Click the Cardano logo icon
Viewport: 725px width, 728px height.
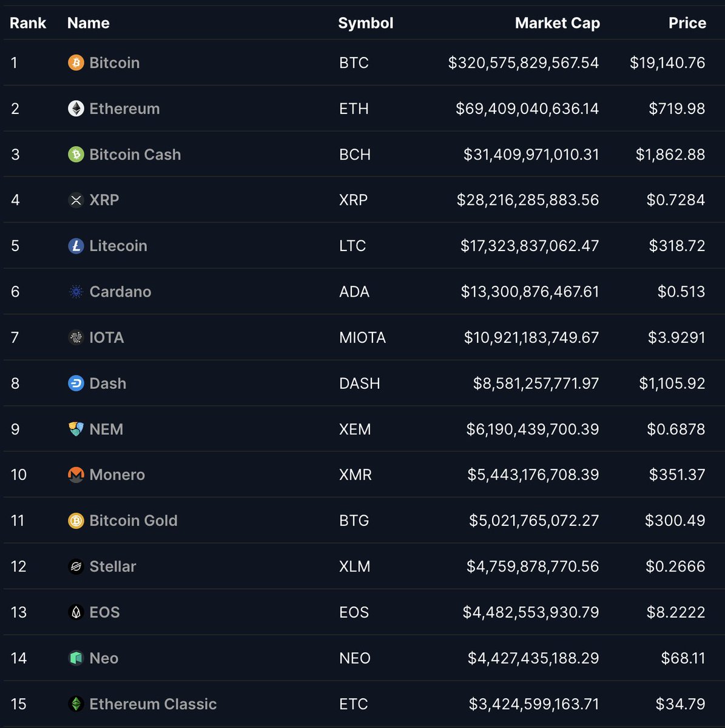(x=76, y=292)
